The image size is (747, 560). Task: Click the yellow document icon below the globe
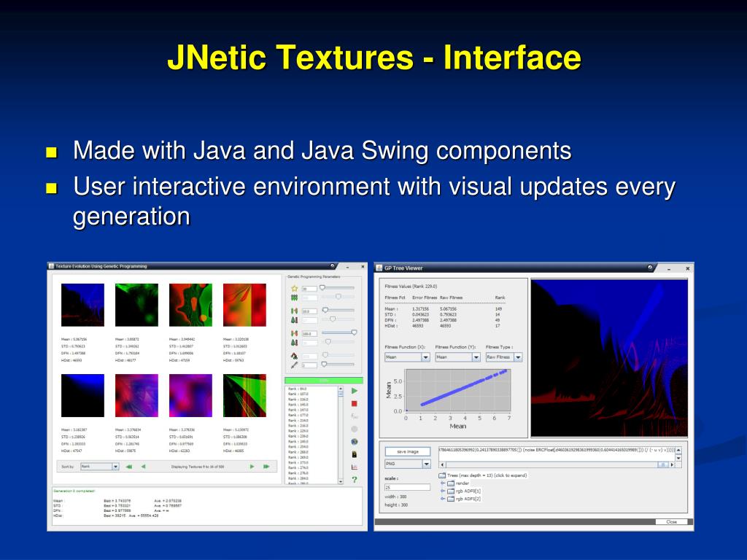[354, 455]
